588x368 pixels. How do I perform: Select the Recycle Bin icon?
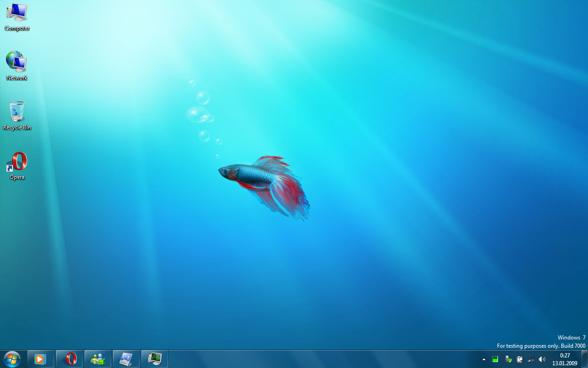click(17, 114)
